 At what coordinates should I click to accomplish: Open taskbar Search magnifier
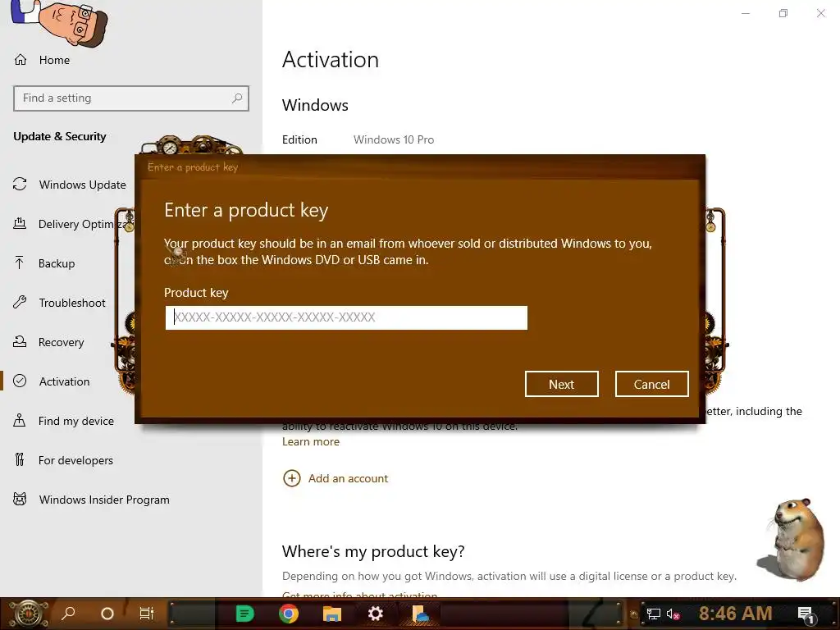68,614
